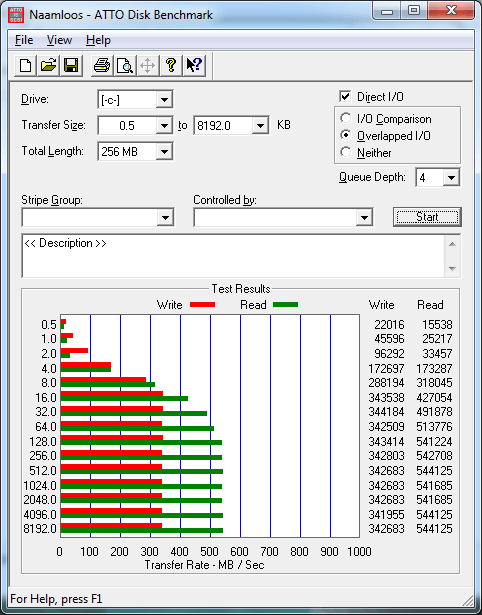Click inside the Description text field

[x=233, y=256]
